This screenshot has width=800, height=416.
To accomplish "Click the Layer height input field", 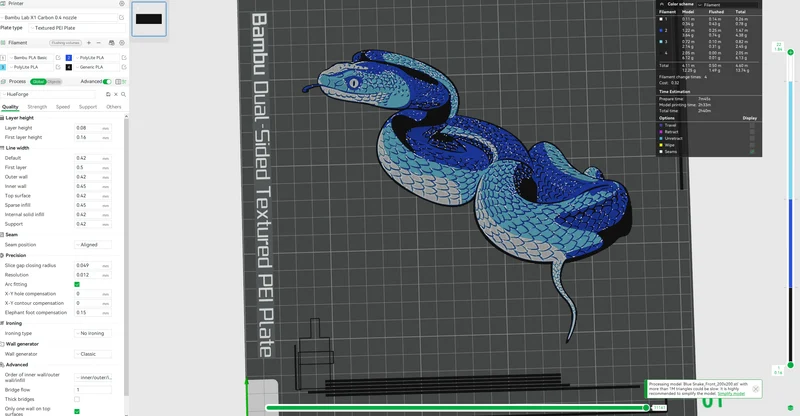I will [93, 128].
